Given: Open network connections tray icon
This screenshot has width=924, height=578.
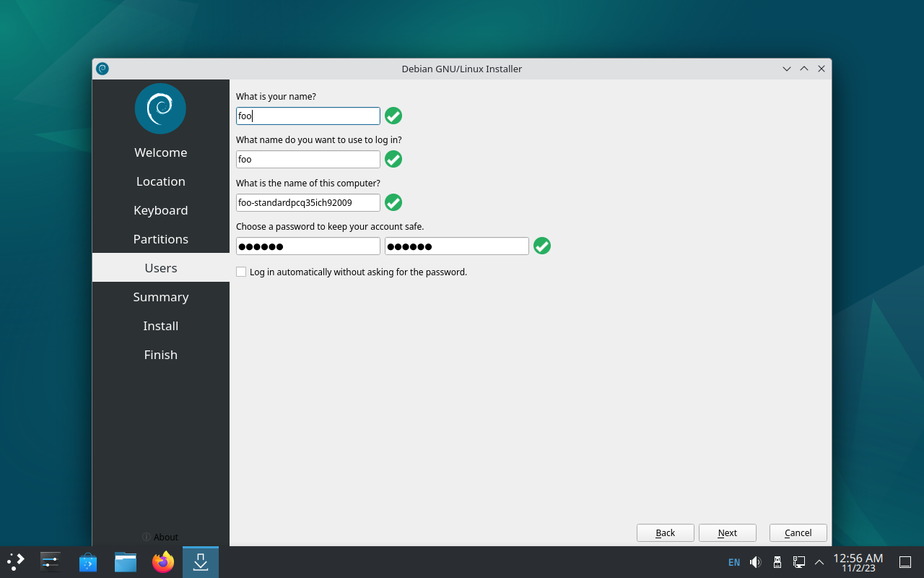Looking at the screenshot, I should point(799,562).
